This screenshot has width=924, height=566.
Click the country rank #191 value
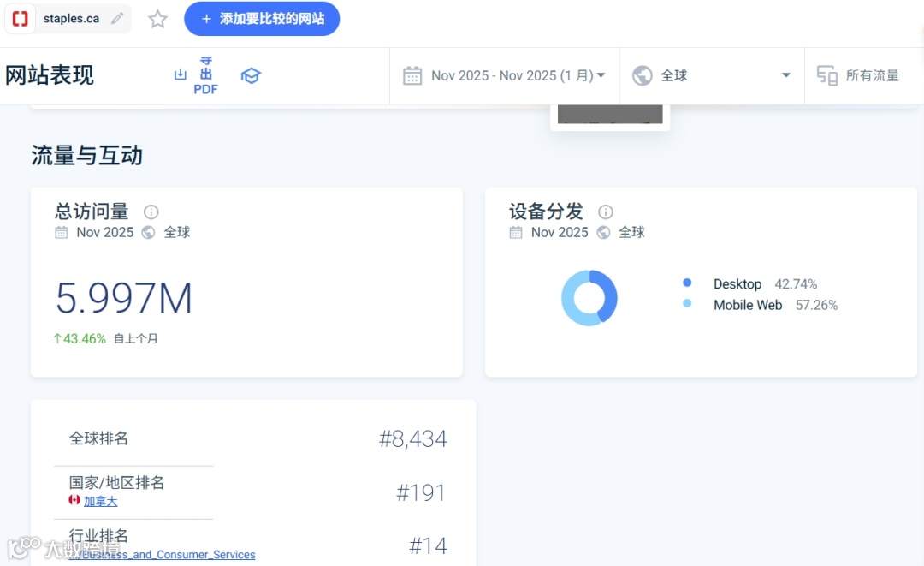(421, 492)
